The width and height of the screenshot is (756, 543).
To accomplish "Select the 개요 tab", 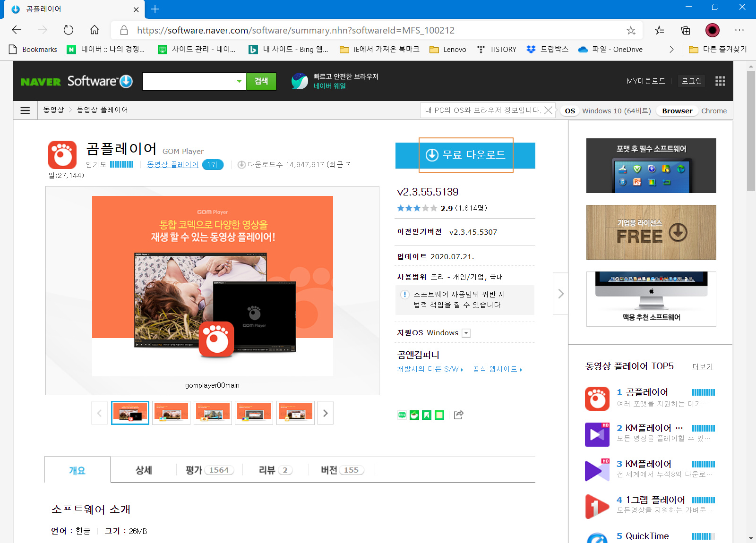I will tap(77, 470).
